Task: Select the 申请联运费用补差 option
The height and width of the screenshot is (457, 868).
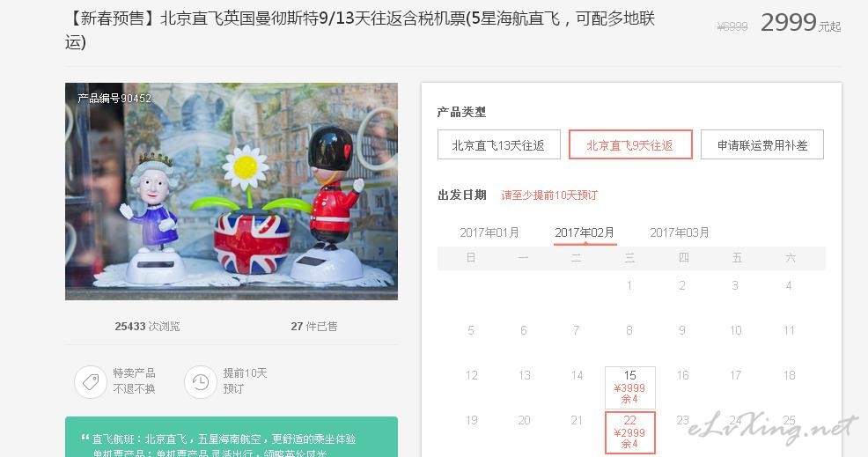Action: coord(762,144)
